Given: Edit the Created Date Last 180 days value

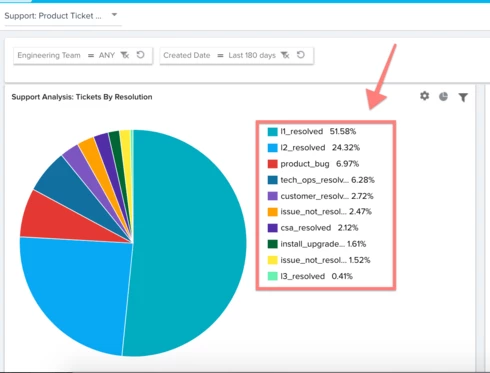Looking at the screenshot, I should 252,55.
